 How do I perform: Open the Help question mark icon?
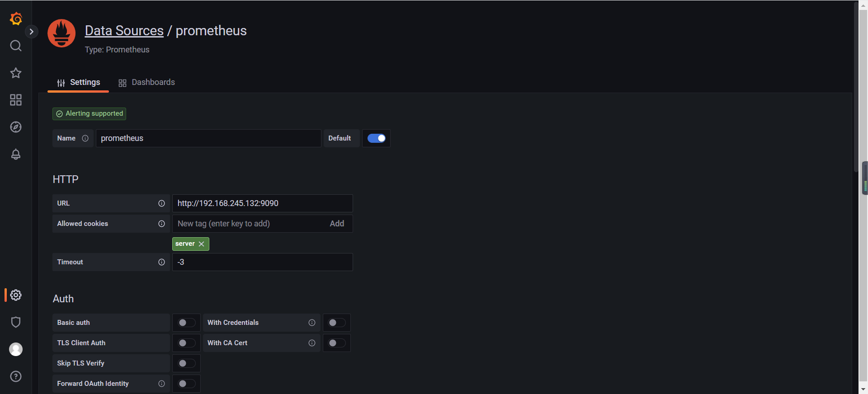point(16,376)
